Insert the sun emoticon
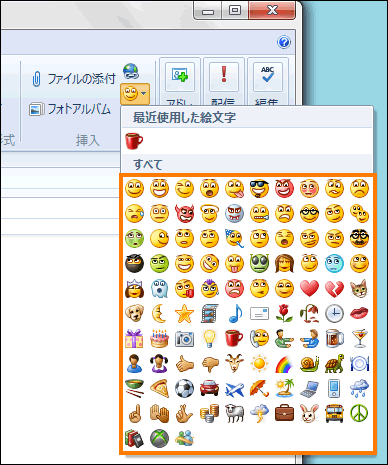Viewport: 388px width, 465px height. coord(259,363)
